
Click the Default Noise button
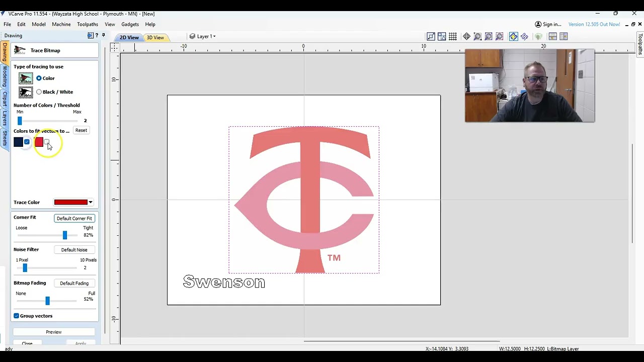coord(74,250)
